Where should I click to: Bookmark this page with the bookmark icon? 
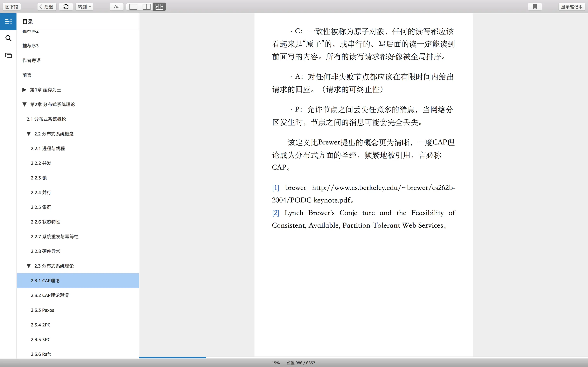click(535, 7)
